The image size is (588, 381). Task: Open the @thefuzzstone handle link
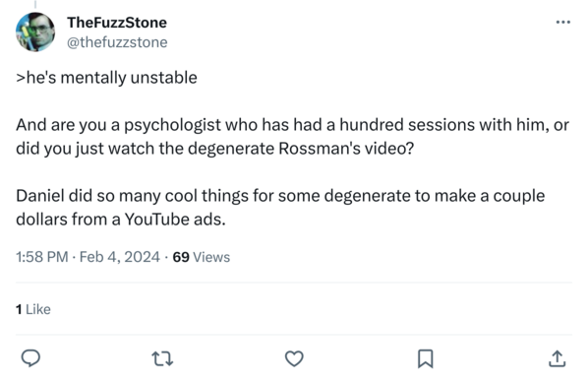click(x=117, y=42)
